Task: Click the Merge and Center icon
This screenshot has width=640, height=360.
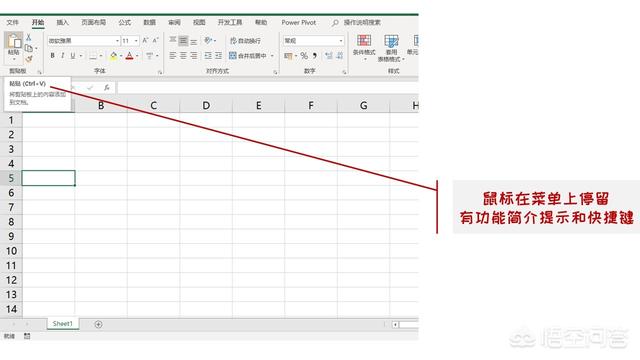Action: click(233, 56)
